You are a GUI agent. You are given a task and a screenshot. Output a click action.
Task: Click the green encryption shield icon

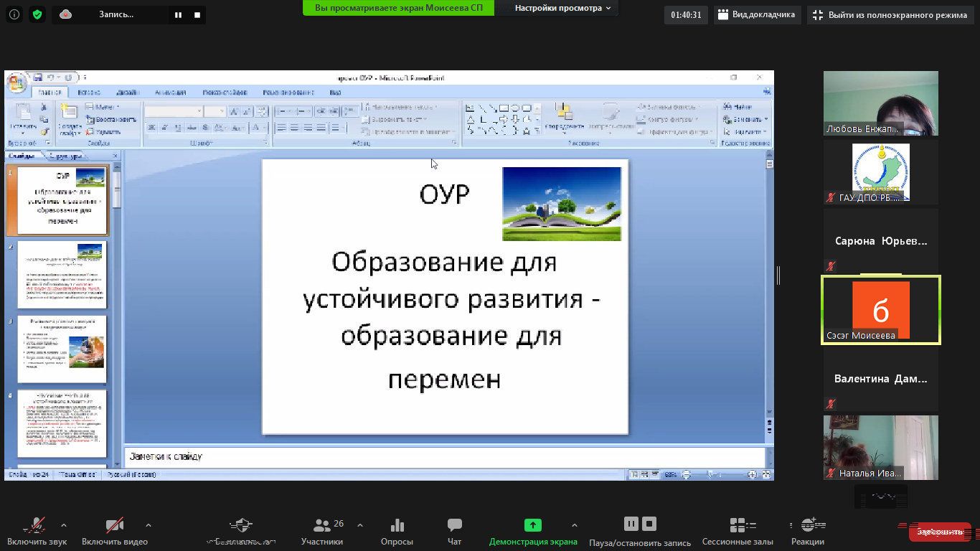(37, 14)
